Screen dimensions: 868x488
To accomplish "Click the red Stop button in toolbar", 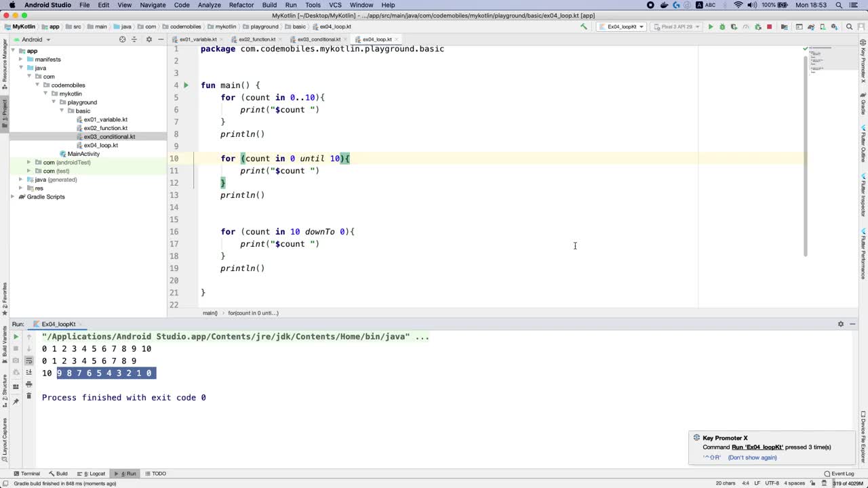I will pos(770,27).
